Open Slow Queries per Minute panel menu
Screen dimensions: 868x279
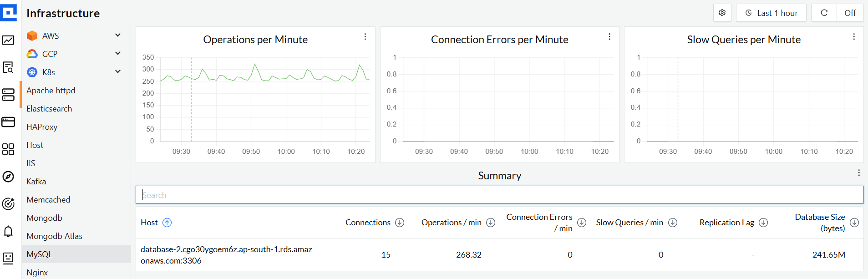(x=854, y=36)
